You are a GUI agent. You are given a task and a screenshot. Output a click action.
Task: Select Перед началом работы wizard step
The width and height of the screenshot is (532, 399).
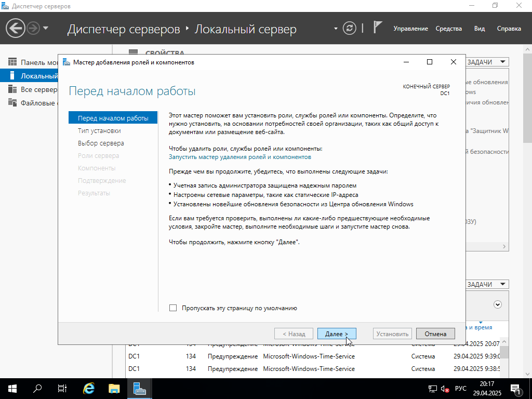(113, 118)
